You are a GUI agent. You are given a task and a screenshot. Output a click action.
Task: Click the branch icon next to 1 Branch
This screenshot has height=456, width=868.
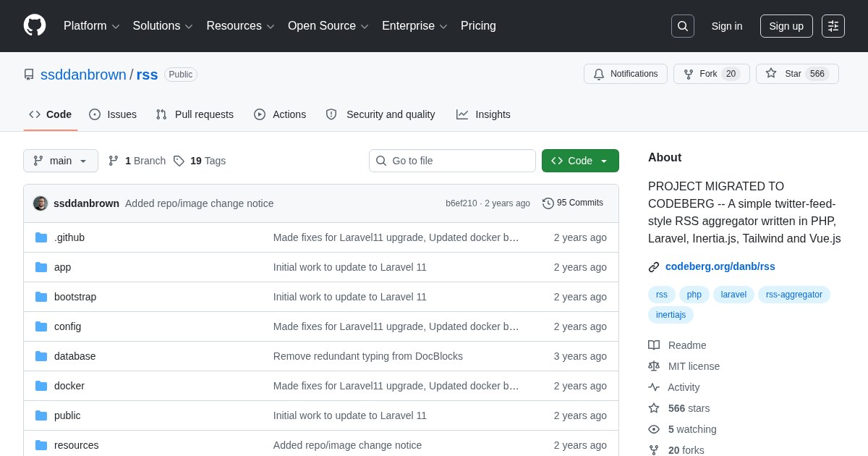click(x=114, y=161)
